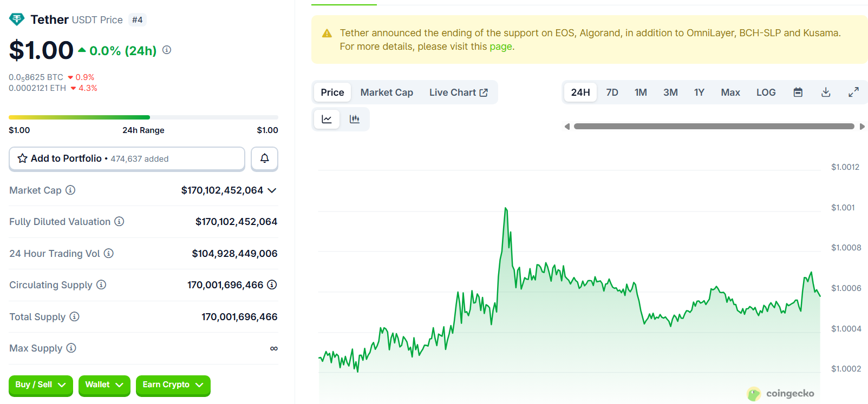
Task: Click the price alert bell icon
Action: point(264,158)
